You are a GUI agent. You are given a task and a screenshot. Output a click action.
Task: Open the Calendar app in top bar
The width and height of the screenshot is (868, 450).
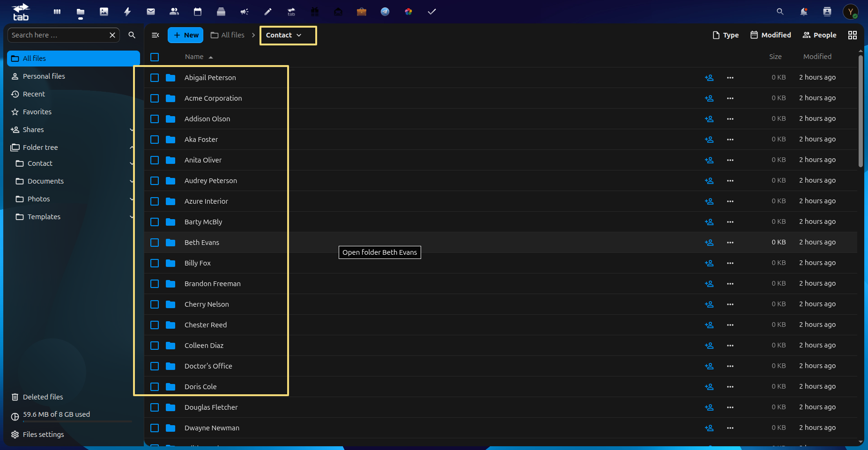(198, 12)
